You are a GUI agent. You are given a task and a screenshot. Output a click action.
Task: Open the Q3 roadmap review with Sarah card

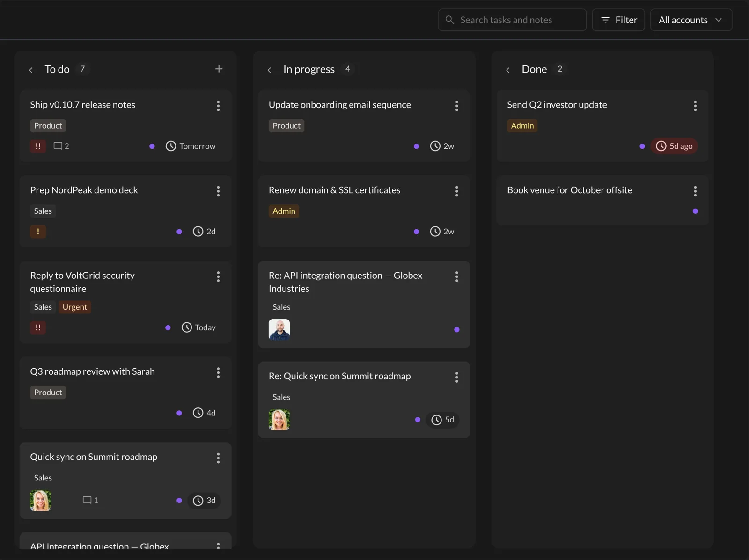[125, 393]
